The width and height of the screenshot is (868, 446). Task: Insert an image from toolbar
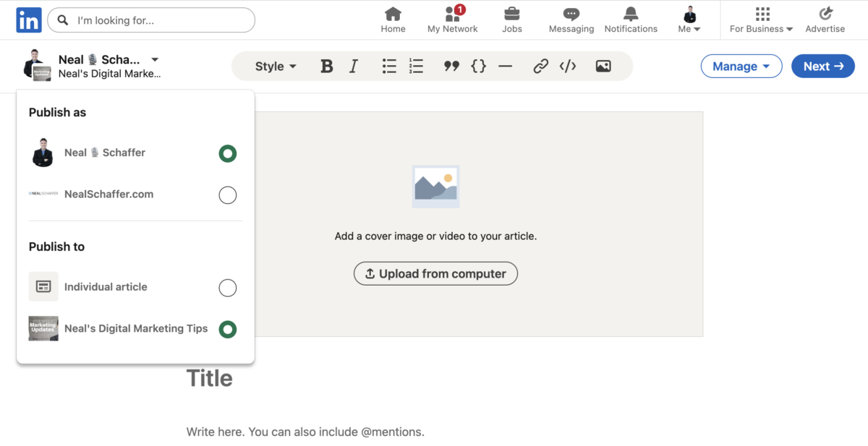pos(603,67)
